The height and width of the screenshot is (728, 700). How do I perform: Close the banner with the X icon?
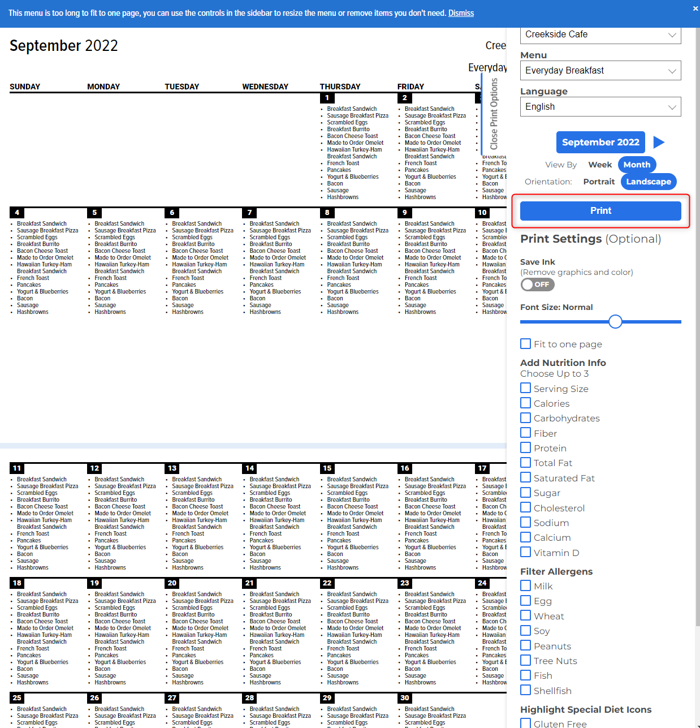(695, 8)
